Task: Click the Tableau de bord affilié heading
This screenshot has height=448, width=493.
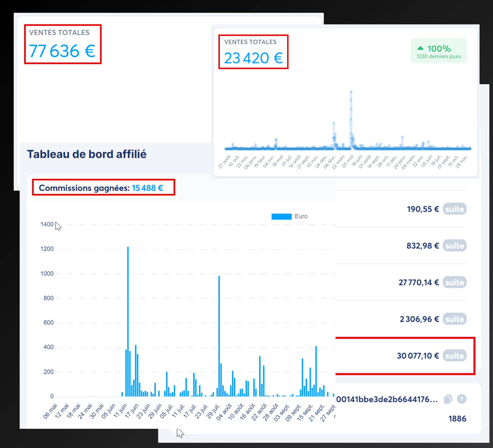Action: (86, 154)
